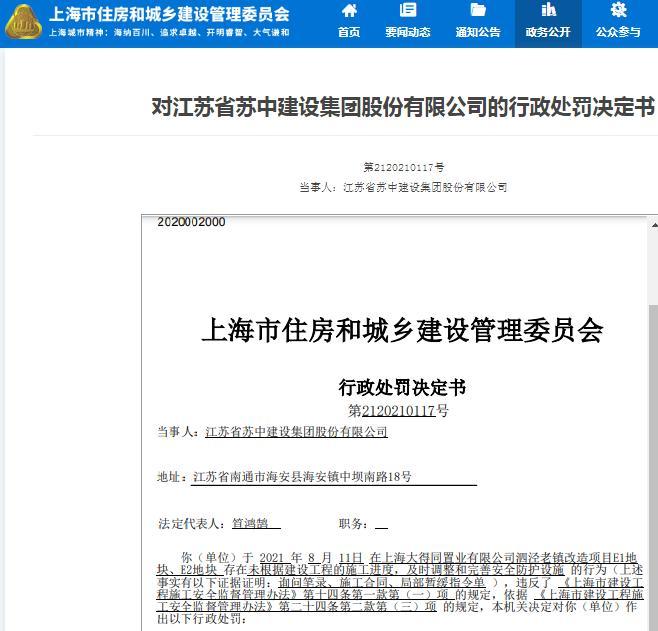Screen dimensions: 658x631
Task: Click the 当事人 line below the document number
Action: tap(403, 187)
